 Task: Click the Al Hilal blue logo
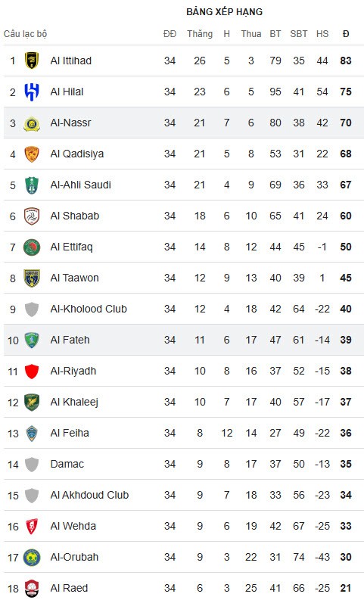pos(32,92)
